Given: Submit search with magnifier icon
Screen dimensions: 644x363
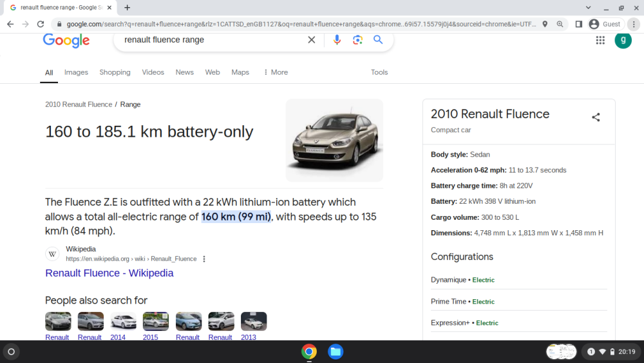Looking at the screenshot, I should [378, 40].
